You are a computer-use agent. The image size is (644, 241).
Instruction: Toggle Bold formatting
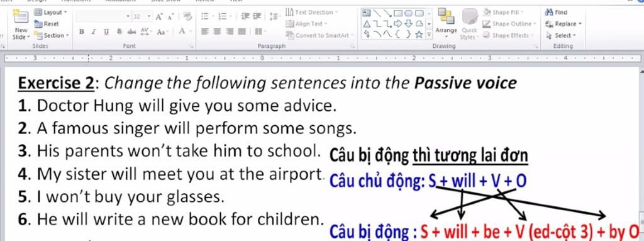click(81, 31)
